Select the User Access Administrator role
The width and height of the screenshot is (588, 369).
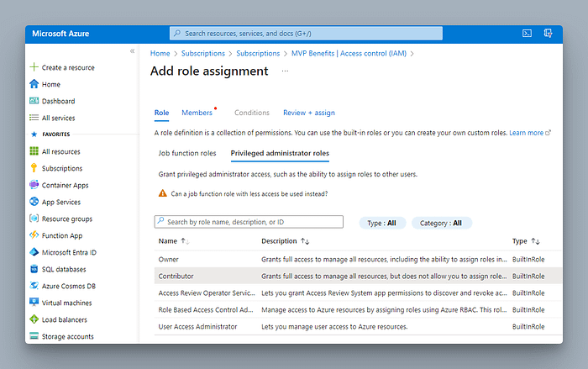358,327
